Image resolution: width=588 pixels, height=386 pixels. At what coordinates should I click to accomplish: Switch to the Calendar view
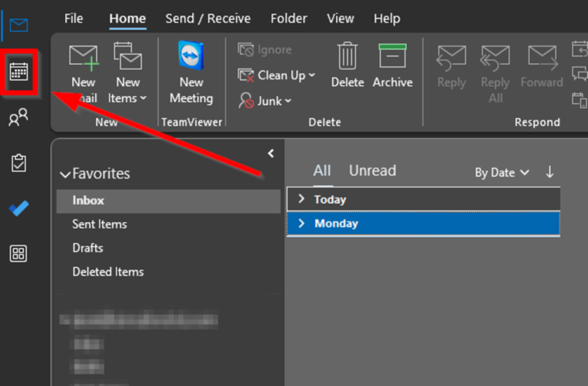[x=19, y=72]
